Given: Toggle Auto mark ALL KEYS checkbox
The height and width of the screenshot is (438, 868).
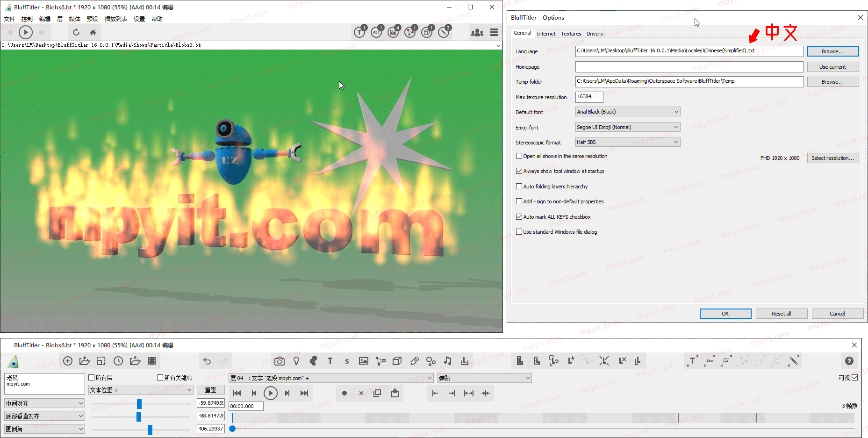Looking at the screenshot, I should click(519, 217).
